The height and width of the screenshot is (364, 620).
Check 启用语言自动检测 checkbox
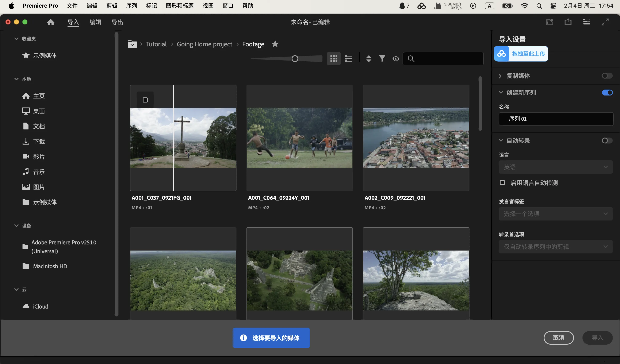502,182
